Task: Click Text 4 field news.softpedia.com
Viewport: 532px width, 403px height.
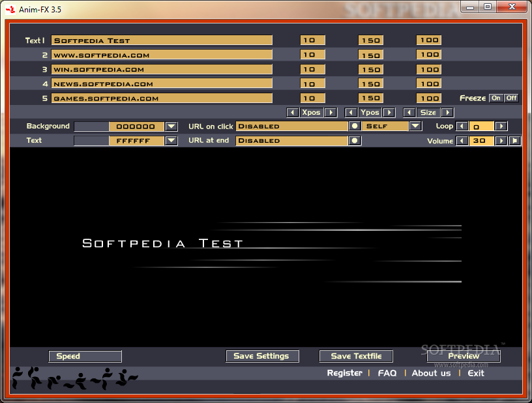Action: (x=162, y=83)
